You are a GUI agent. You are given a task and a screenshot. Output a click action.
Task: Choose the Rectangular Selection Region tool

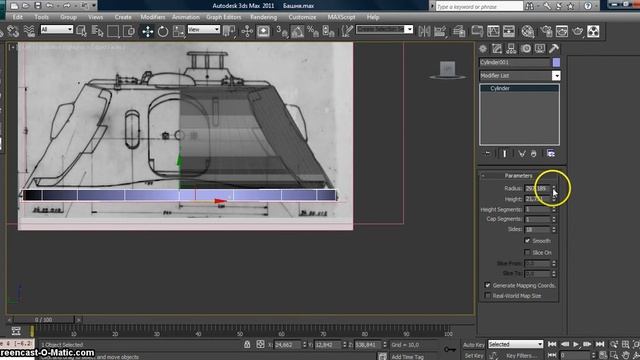113,31
